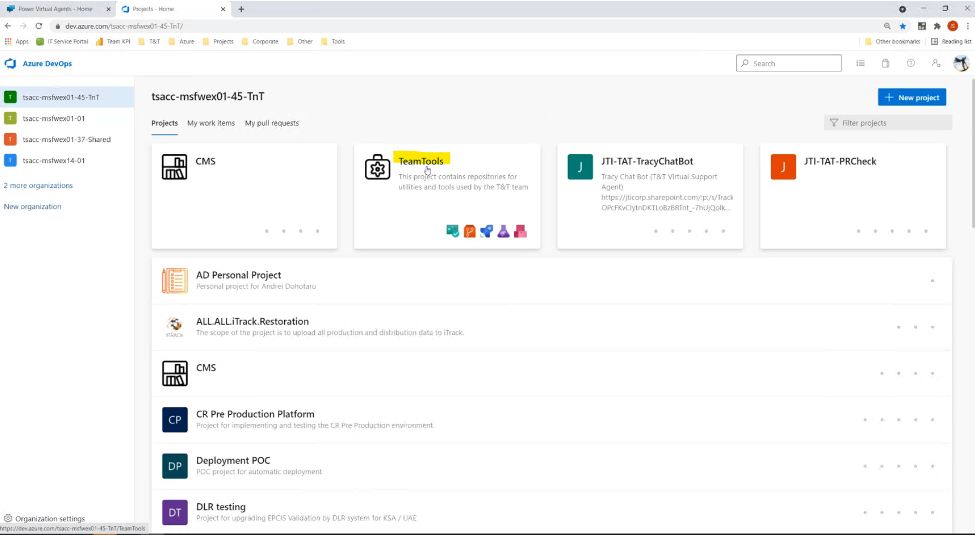Select tsacc-msfwex01-45-TnT organization
This screenshot has width=975, height=535.
(x=67, y=97)
